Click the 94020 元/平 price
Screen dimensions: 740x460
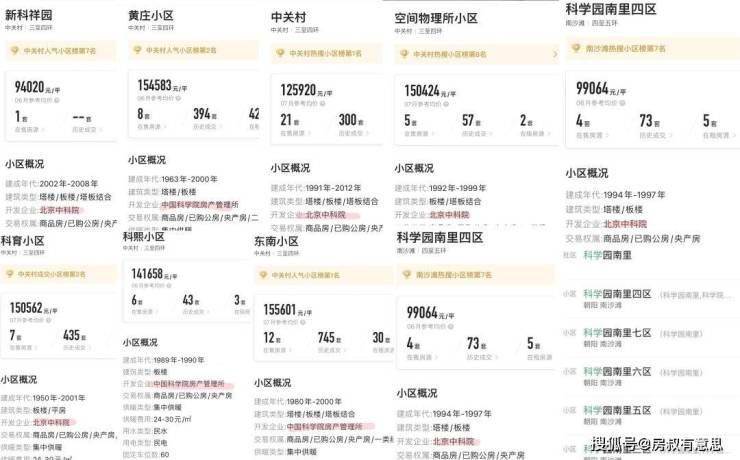[x=37, y=87]
